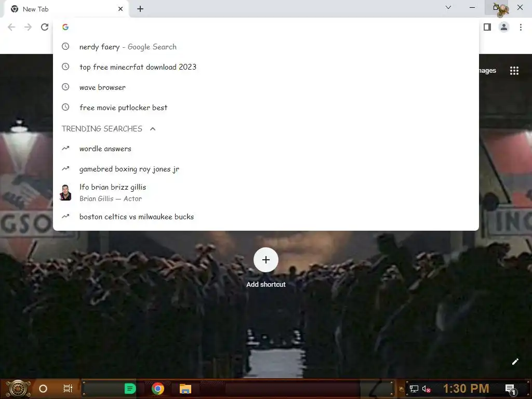Click the clock icon beside 'wave browser'
This screenshot has height=399, width=532.
coord(65,87)
